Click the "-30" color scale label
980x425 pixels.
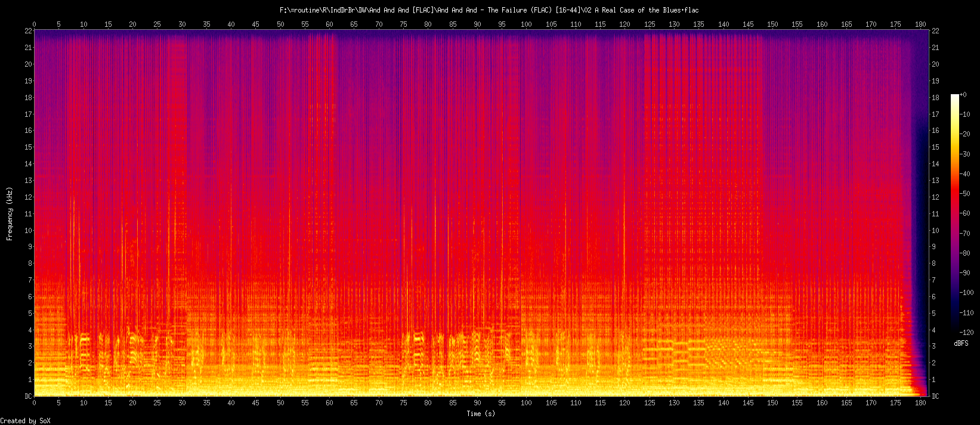pos(966,154)
